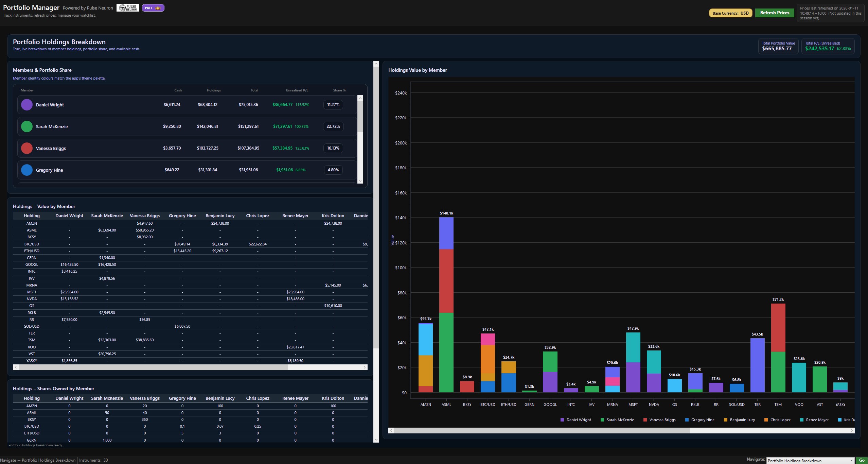Toggle Renee Mayer series in the chart legend
The width and height of the screenshot is (868, 464).
pos(814,419)
